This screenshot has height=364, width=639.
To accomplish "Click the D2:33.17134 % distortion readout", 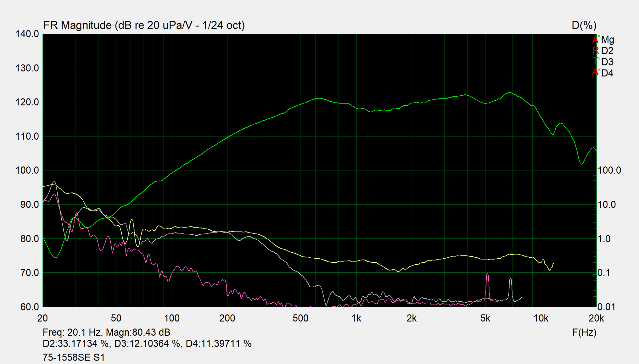I will point(76,343).
